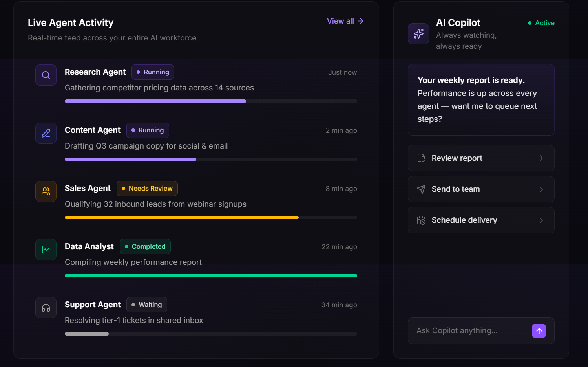Click "Qualifying 32 inbound leads" description
The image size is (588, 367).
click(x=155, y=204)
